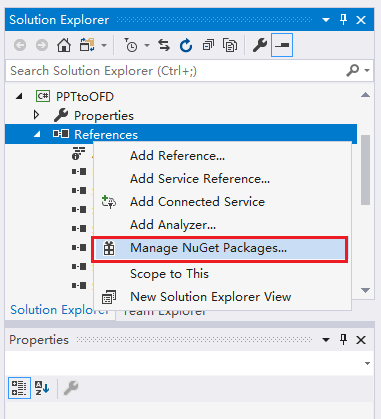The height and width of the screenshot is (419, 381).
Task: Click the scroll up arrow in Solution Explorer
Action: click(365, 95)
